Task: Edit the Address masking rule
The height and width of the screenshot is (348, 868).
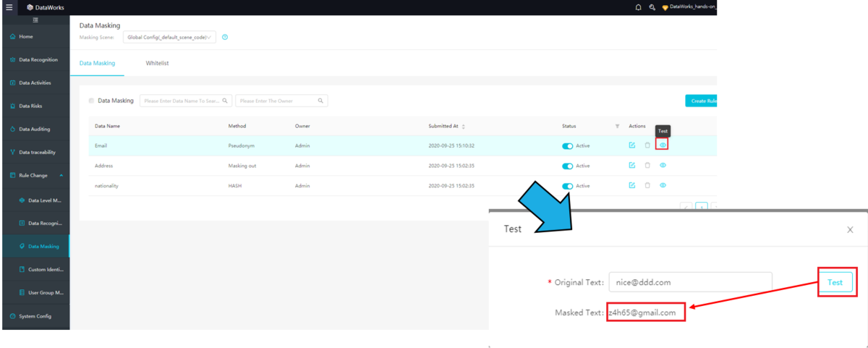Action: coord(631,166)
